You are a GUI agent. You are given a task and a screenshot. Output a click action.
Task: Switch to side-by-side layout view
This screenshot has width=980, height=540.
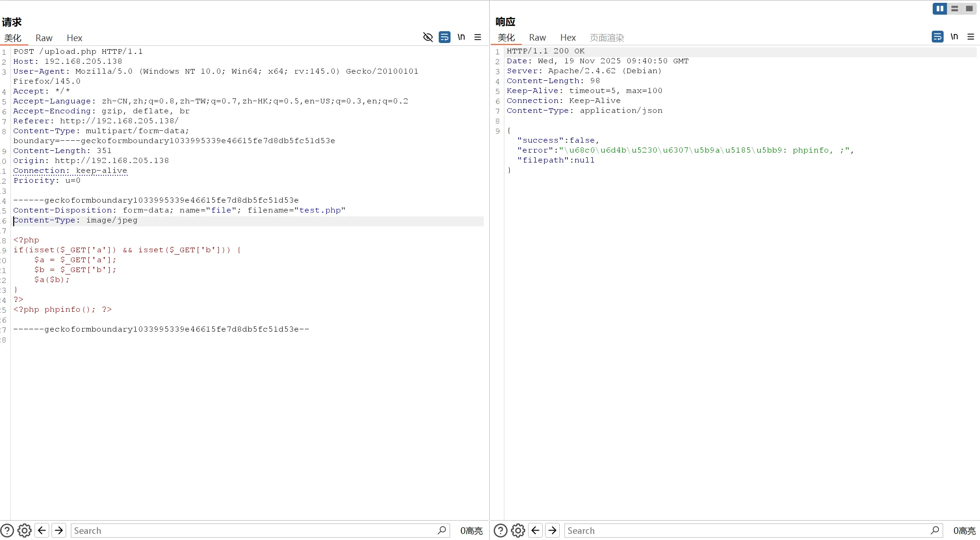coord(940,9)
